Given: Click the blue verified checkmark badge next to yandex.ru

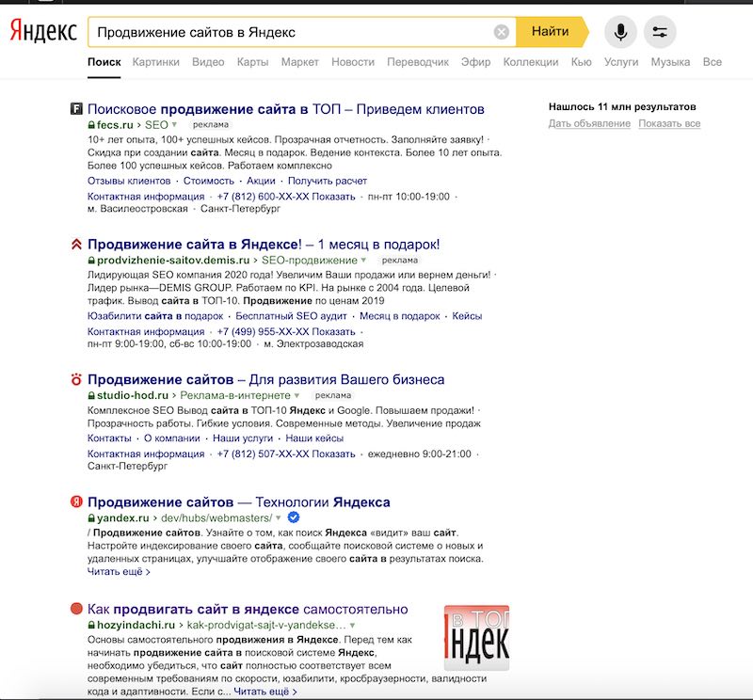Looking at the screenshot, I should pyautogui.click(x=294, y=517).
